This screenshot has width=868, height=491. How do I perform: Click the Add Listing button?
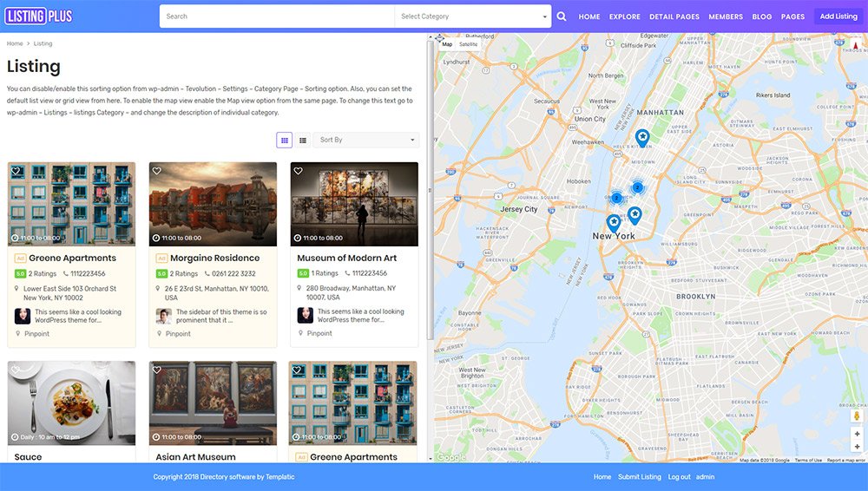[x=838, y=16]
